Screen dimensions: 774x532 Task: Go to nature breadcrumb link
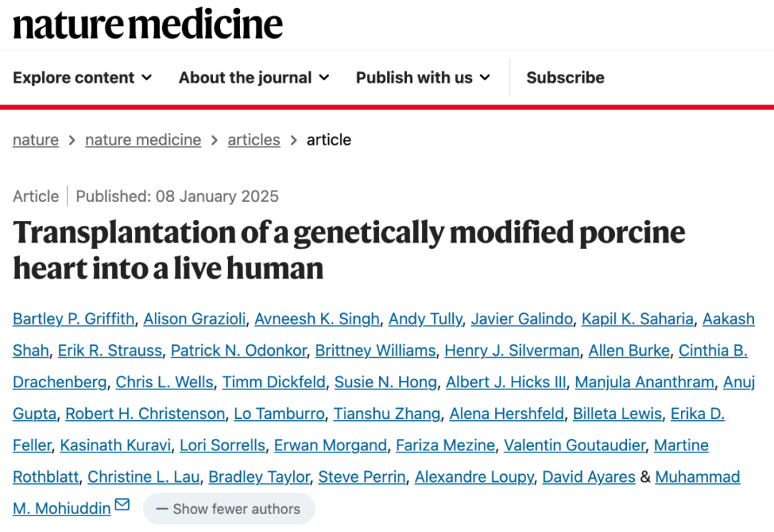point(36,140)
